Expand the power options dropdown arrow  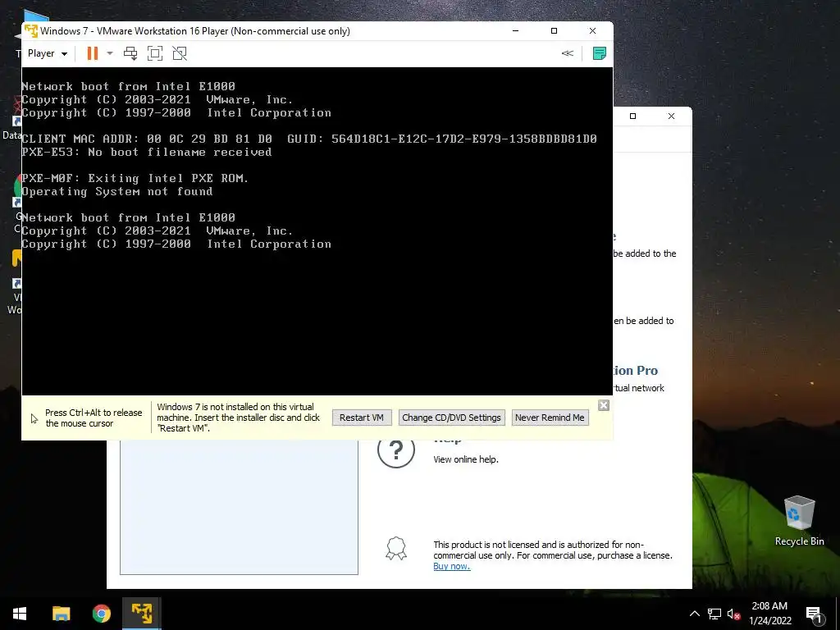pos(110,53)
